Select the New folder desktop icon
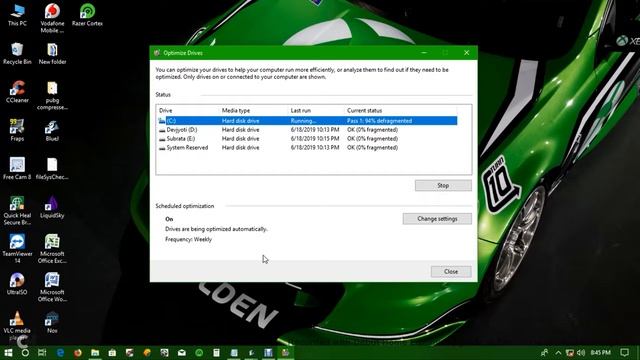 [x=52, y=53]
